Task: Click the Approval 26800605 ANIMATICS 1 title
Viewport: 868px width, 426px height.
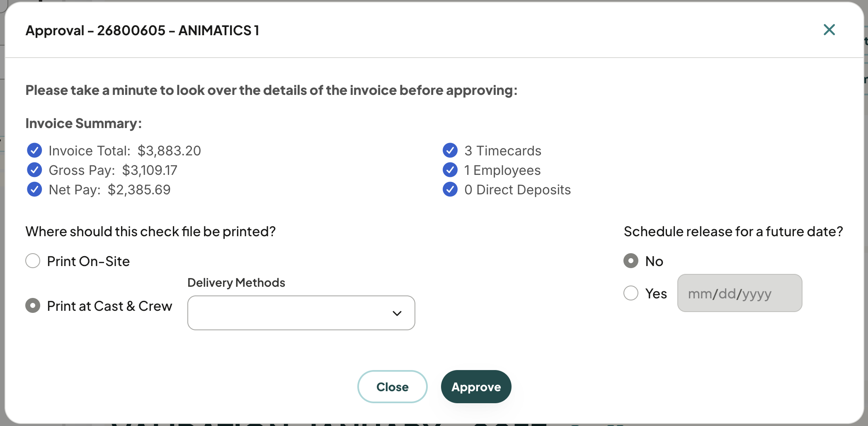Action: coord(143,31)
